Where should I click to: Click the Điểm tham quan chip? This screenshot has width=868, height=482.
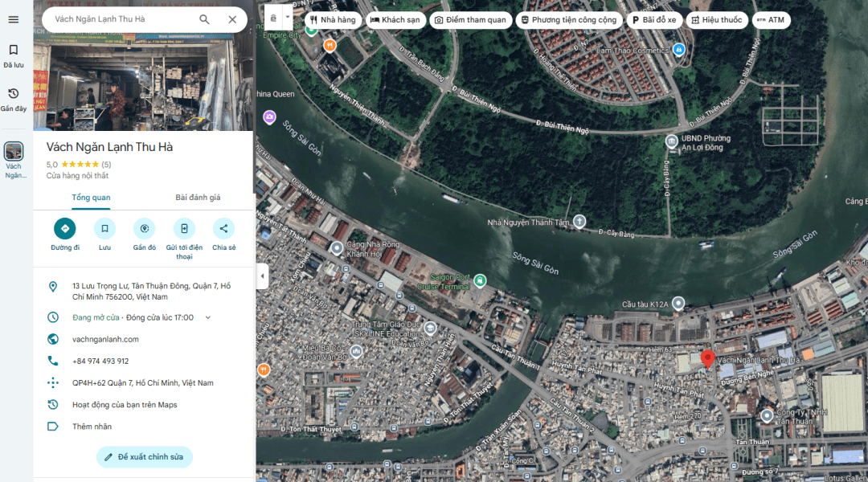coord(470,20)
